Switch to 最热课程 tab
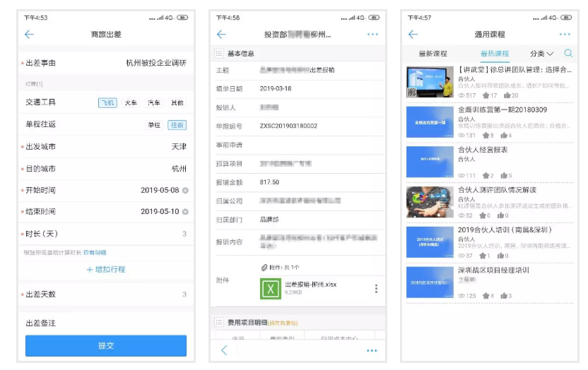This screenshot has height=370, width=588. pyautogui.click(x=494, y=54)
